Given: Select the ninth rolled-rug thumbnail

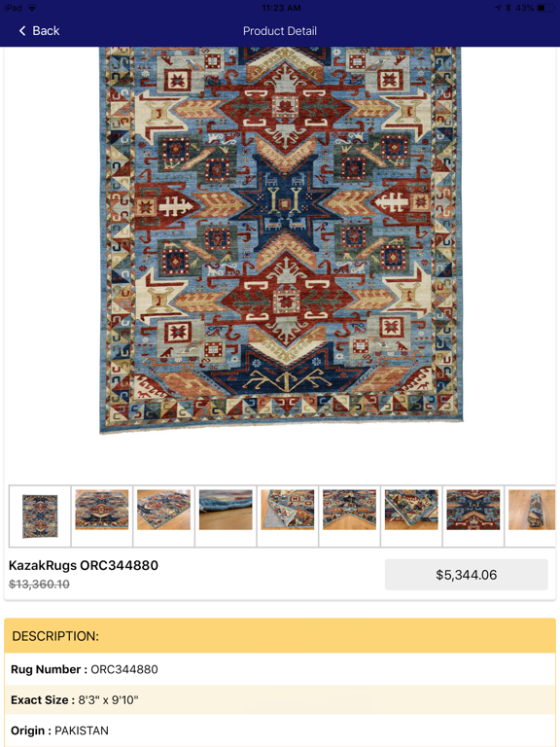Looking at the screenshot, I should pos(531,516).
